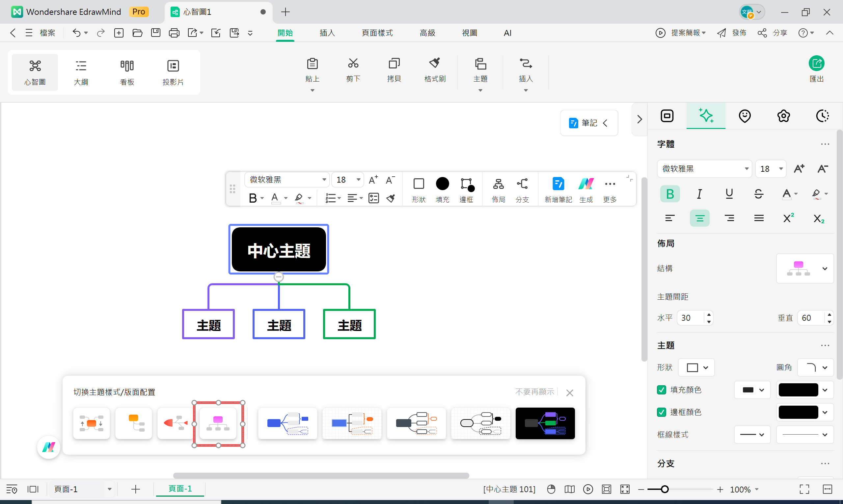Click the Format Painter 格式刷 icon
Screen dimensions: 843x504
point(434,63)
